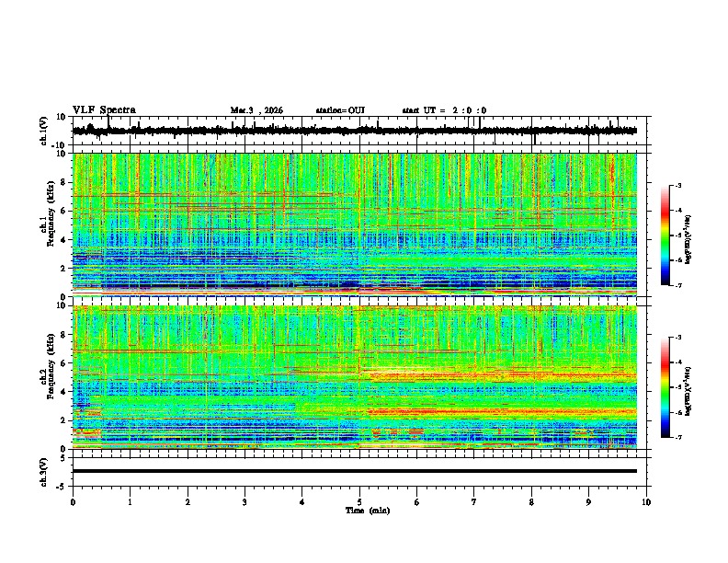
Task: Click time axis tick label "8"
Action: pyautogui.click(x=531, y=502)
